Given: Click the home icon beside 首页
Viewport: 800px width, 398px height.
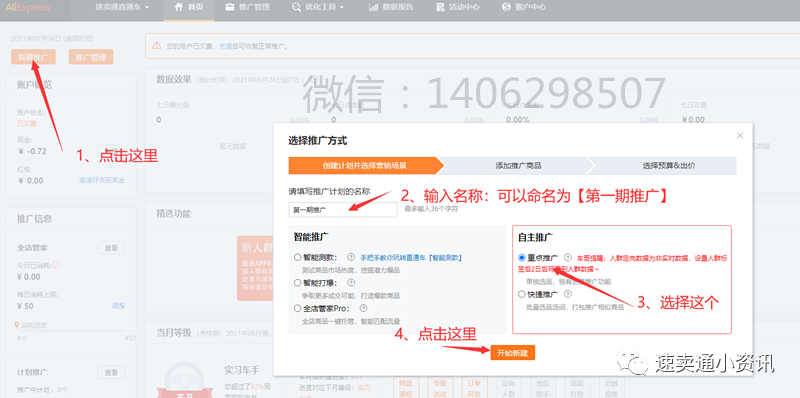Looking at the screenshot, I should click(x=178, y=7).
